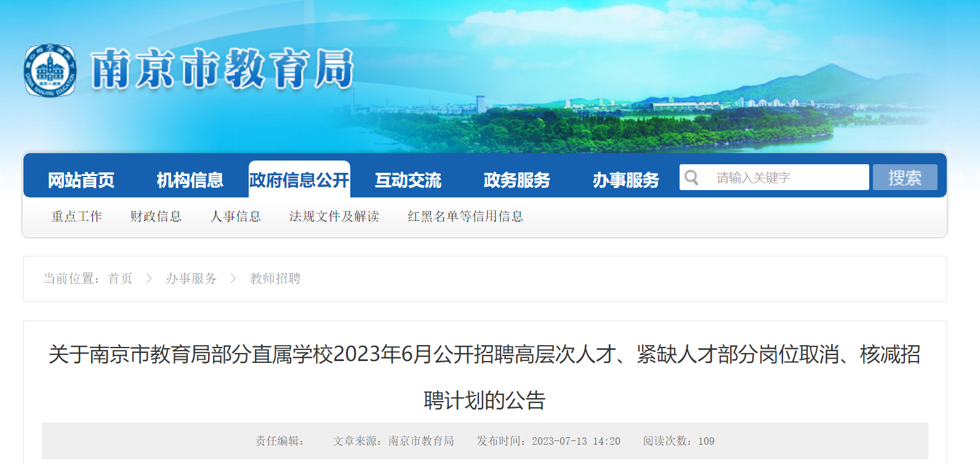The image size is (980, 465).
Task: Open the 办事服务 navigation item
Action: pyautogui.click(x=625, y=180)
